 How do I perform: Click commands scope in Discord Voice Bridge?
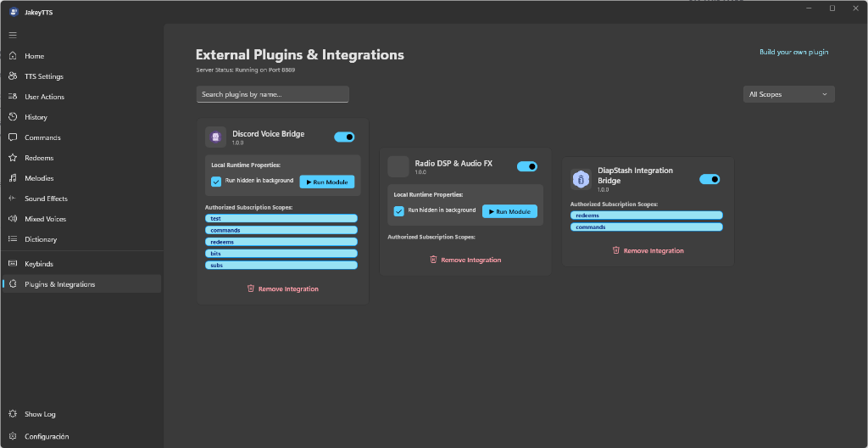click(x=281, y=230)
